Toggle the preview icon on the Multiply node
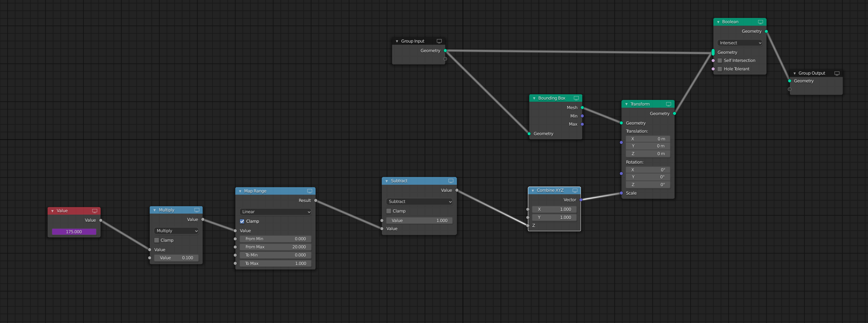The image size is (868, 323). [197, 209]
